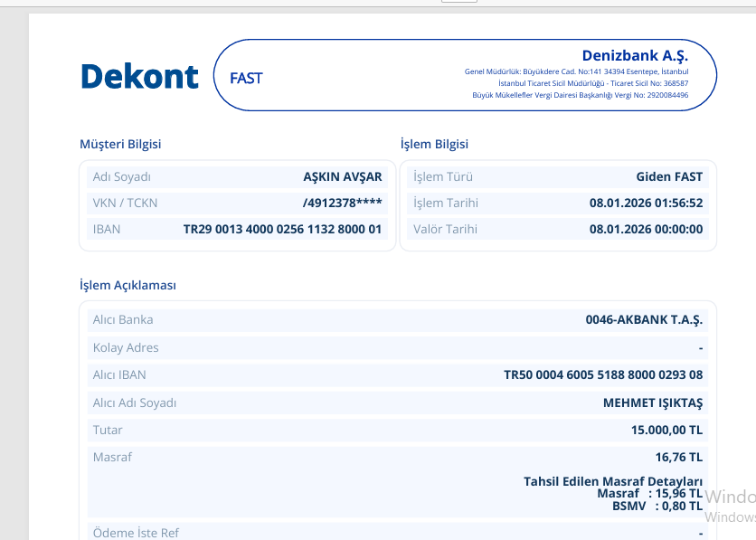Select the name AŞKIN AVŞAR
The height and width of the screenshot is (540, 756).
(343, 177)
